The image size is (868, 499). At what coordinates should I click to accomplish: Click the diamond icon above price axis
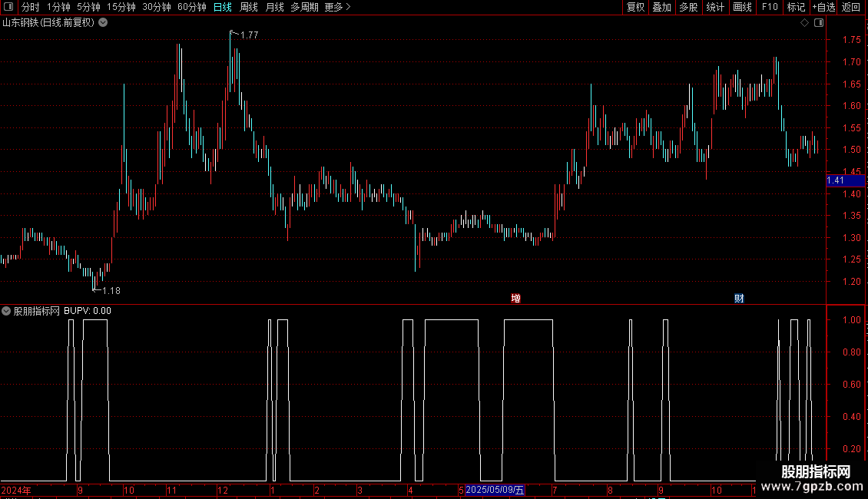pos(805,23)
